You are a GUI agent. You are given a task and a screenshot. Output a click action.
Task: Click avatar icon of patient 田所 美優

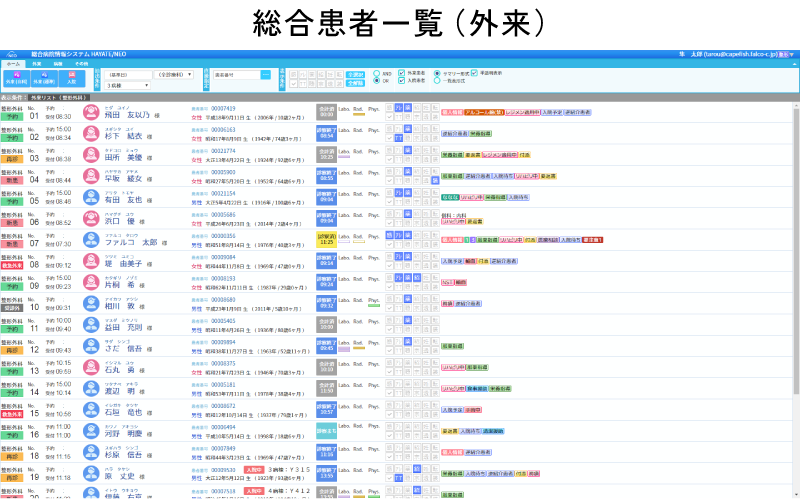(x=91, y=155)
